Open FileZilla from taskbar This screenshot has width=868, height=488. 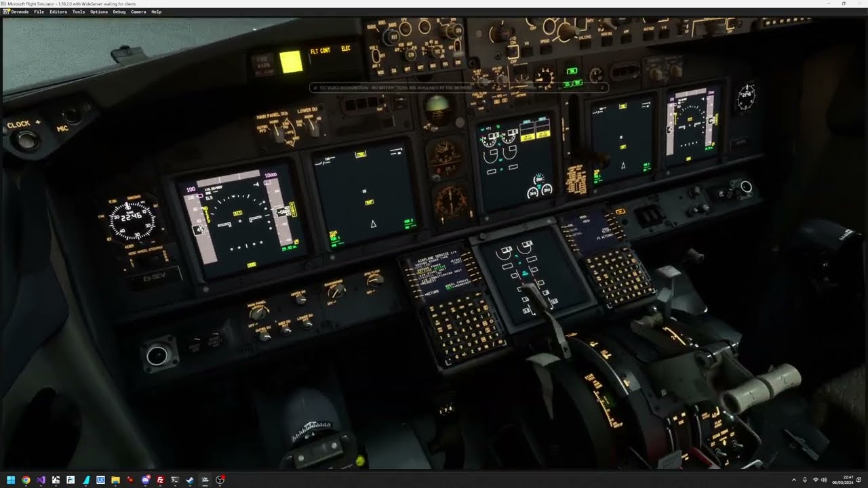pyautogui.click(x=160, y=480)
